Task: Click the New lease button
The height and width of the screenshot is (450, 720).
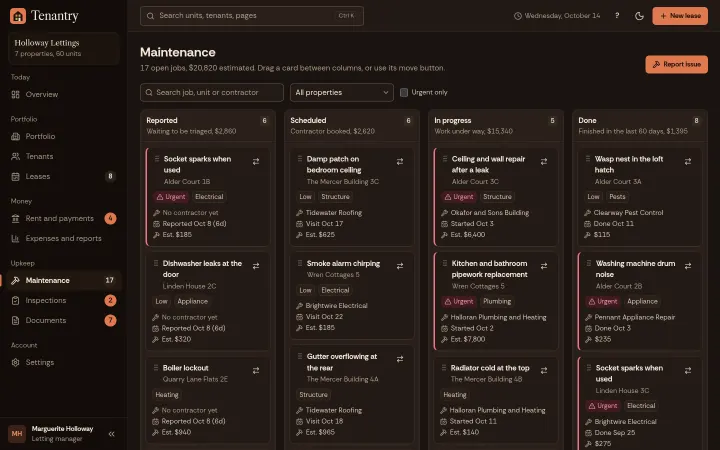Action: pos(680,16)
